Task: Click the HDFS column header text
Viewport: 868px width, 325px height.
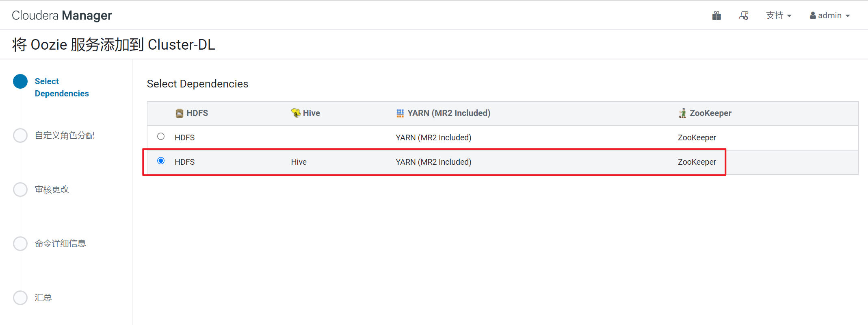Action: click(x=197, y=113)
